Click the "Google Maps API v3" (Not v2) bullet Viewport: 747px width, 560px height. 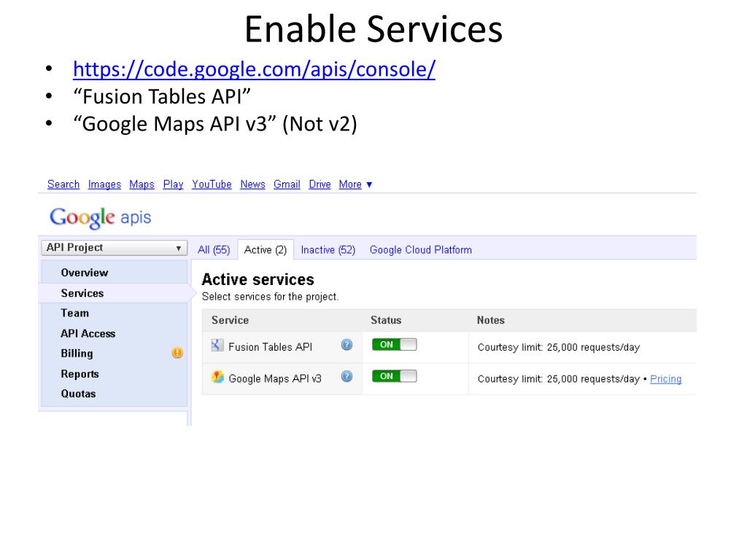point(215,124)
